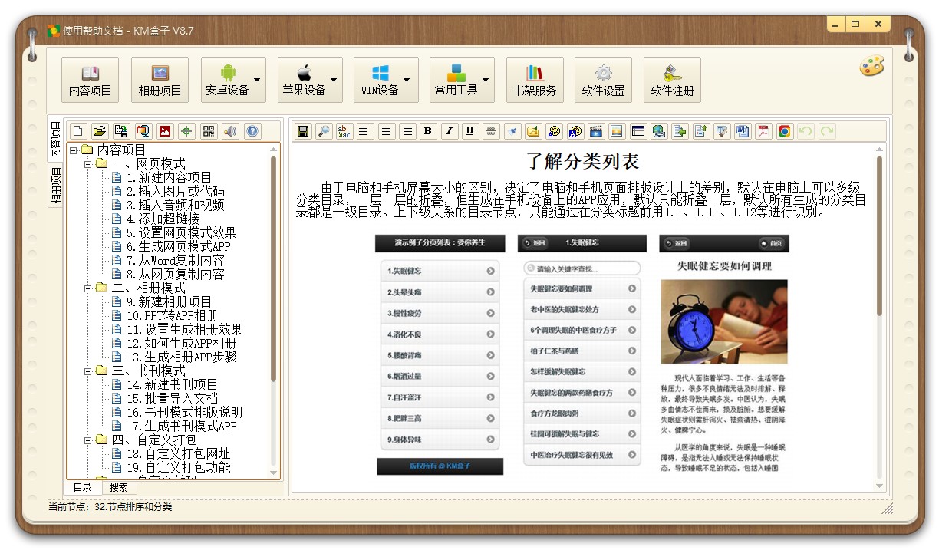Click the globe hyperlink icon
The height and width of the screenshot is (560, 939).
(x=658, y=131)
